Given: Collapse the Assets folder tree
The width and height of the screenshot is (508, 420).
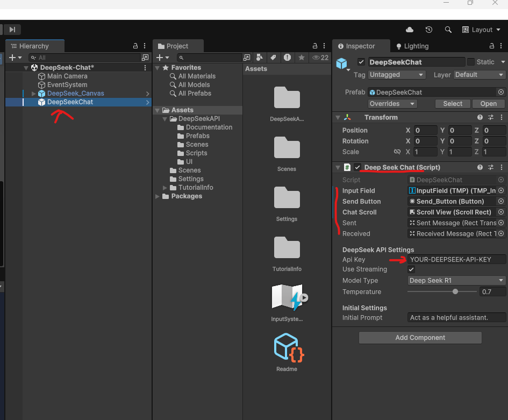Looking at the screenshot, I should [x=158, y=110].
